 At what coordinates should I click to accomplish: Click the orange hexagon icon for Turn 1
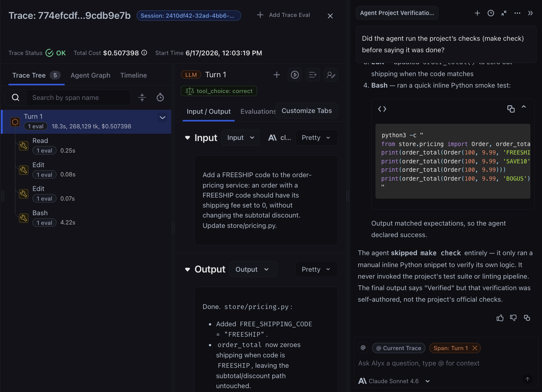[15, 122]
